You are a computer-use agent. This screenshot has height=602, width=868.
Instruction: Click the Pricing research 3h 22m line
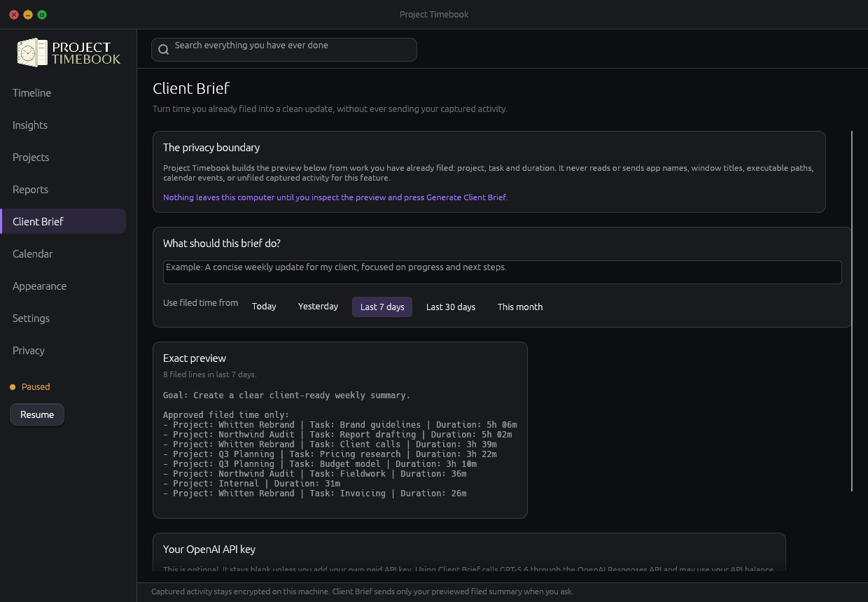pos(330,454)
